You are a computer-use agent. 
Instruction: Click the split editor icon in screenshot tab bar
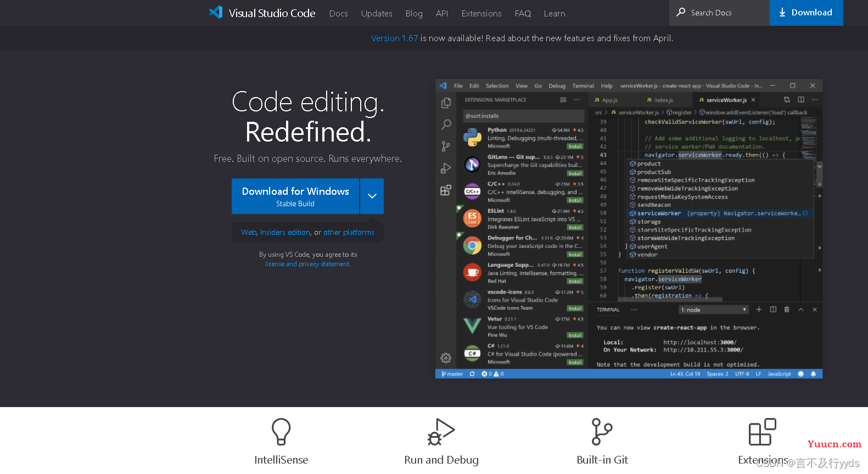[801, 99]
